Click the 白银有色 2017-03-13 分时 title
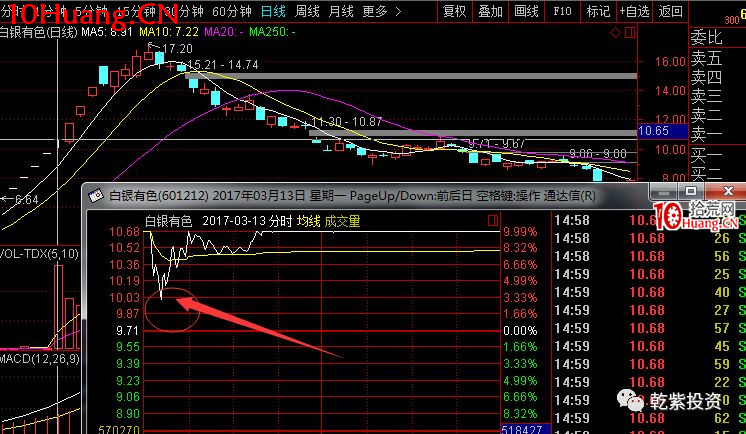The width and height of the screenshot is (746, 434). click(218, 221)
